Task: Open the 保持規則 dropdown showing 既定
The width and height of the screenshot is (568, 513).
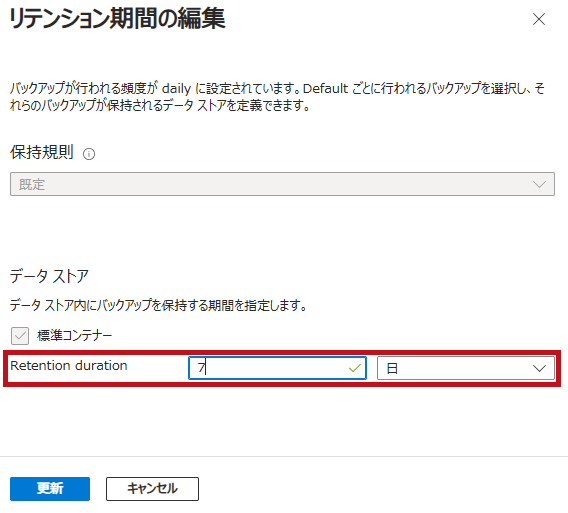Action: click(282, 184)
